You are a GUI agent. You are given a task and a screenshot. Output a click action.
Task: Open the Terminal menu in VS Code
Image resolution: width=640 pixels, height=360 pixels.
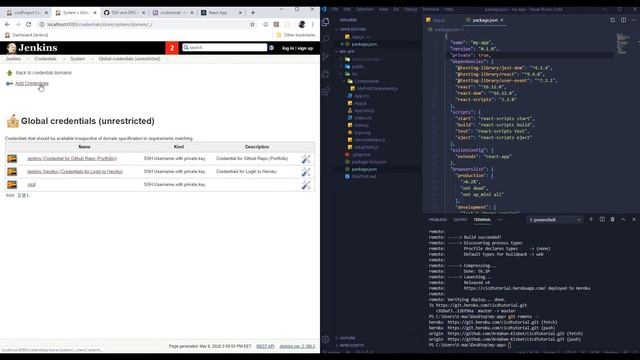[x=430, y=9]
